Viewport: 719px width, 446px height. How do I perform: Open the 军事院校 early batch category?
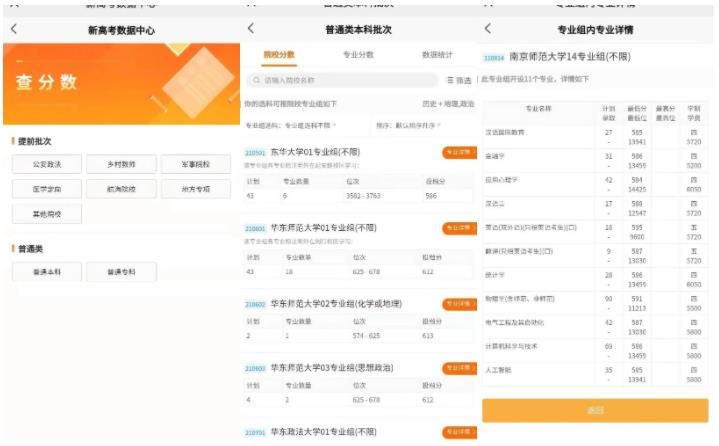196,164
